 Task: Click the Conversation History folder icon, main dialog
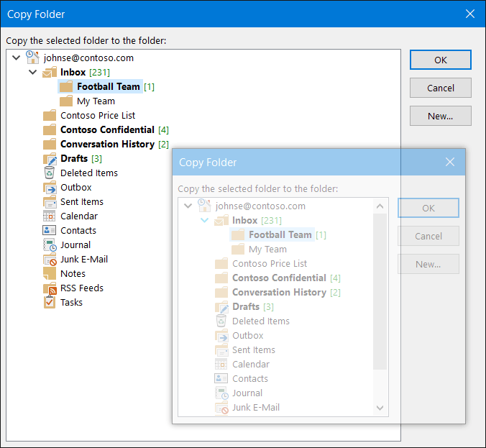(x=50, y=144)
